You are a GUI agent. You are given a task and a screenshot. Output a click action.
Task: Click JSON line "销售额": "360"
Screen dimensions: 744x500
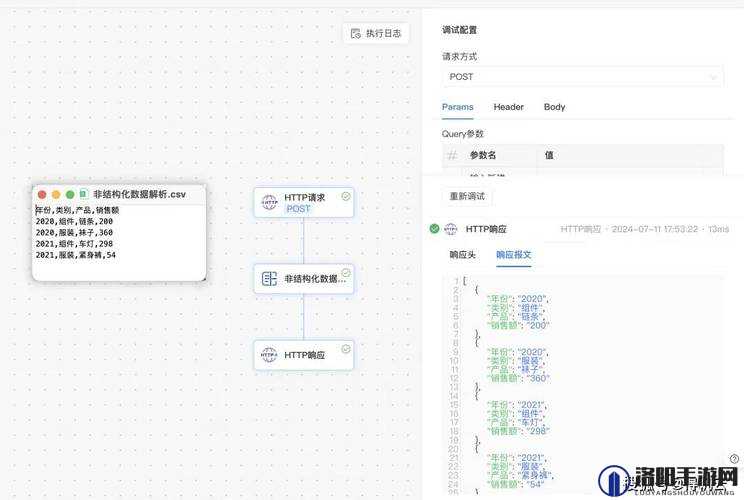point(518,379)
